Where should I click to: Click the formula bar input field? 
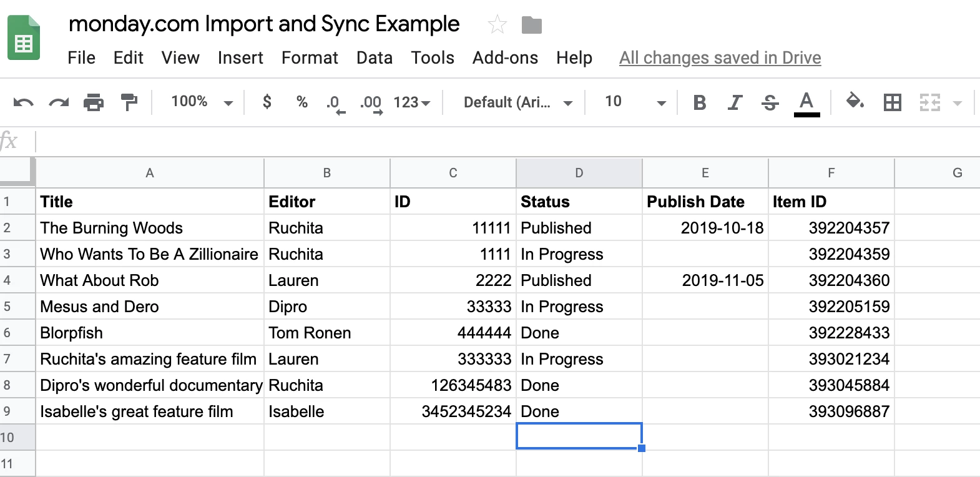[499, 142]
